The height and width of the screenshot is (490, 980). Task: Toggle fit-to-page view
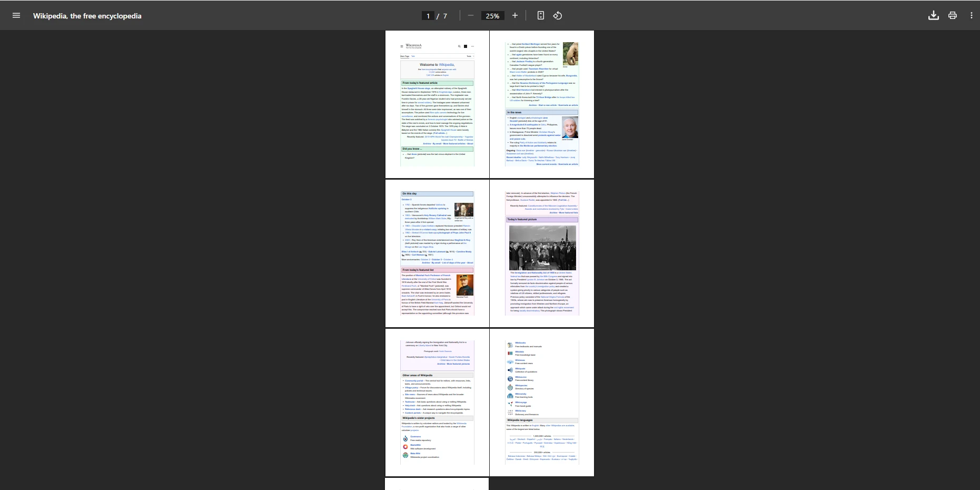click(540, 15)
